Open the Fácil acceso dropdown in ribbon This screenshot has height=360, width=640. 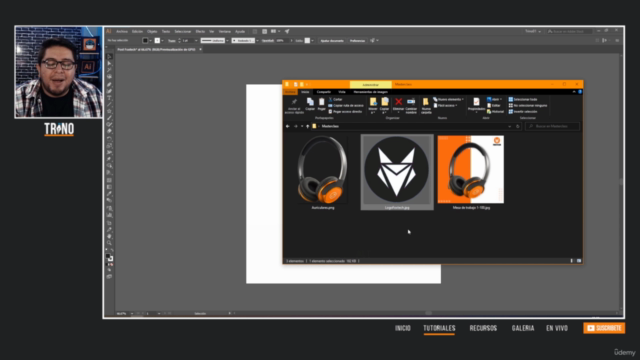(x=445, y=105)
